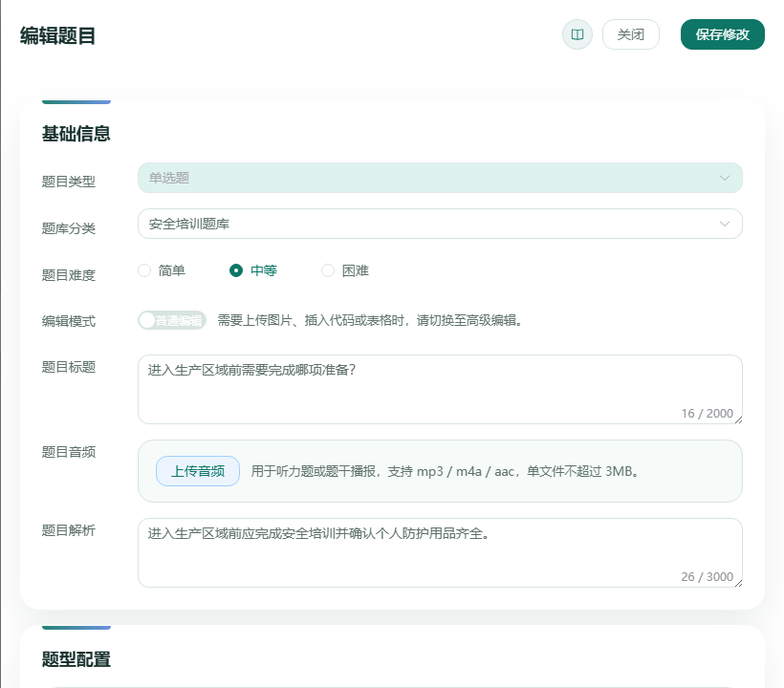Click the book layout icon beside 关闭
This screenshot has height=688, width=784.
[x=577, y=34]
